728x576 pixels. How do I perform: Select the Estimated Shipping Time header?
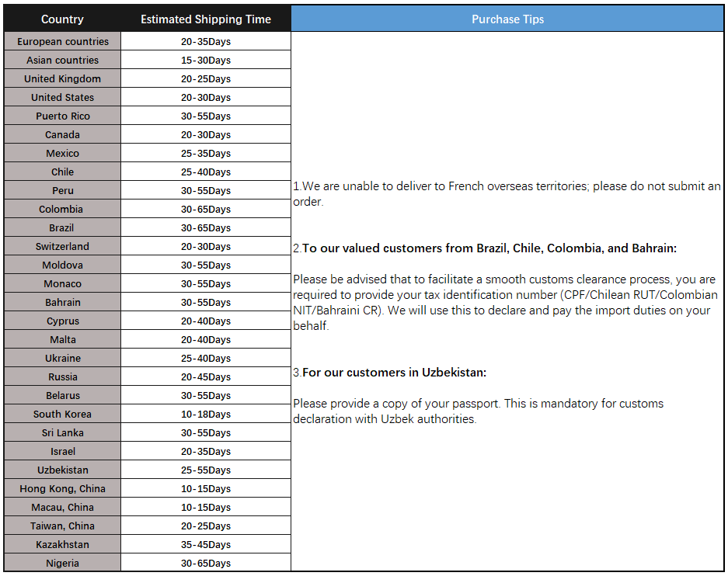206,19
